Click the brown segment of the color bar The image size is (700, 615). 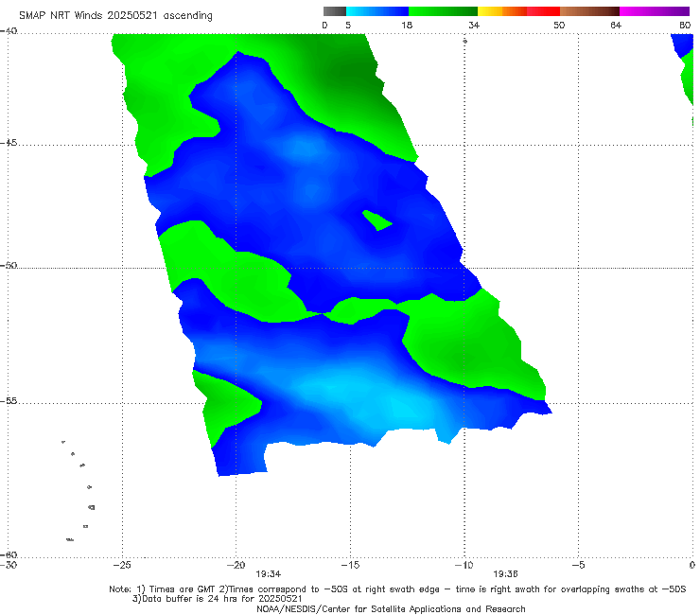[589, 11]
